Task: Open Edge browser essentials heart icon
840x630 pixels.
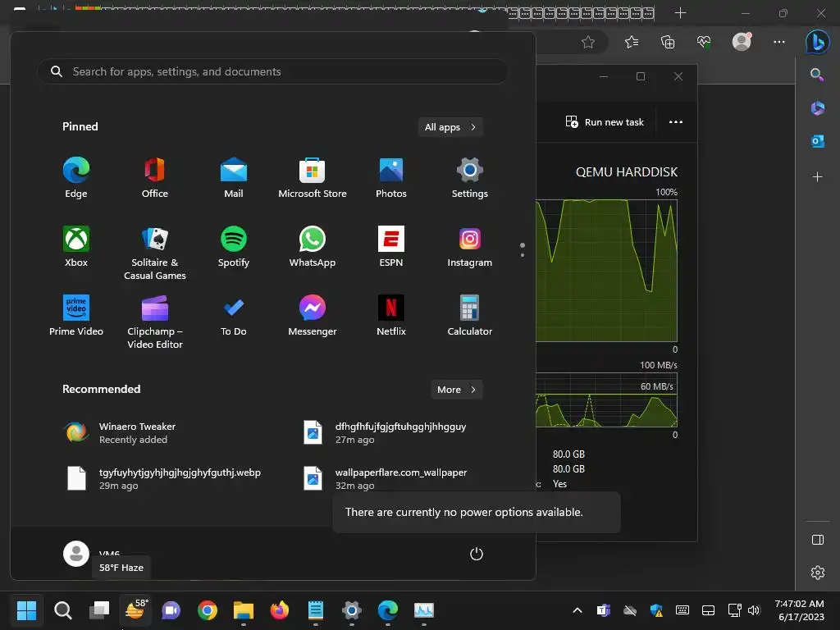Action: (704, 42)
